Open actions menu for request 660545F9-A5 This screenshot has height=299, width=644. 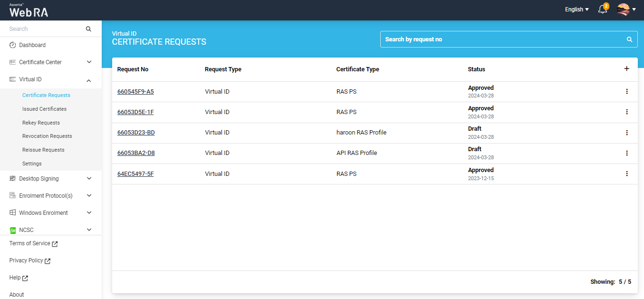626,91
